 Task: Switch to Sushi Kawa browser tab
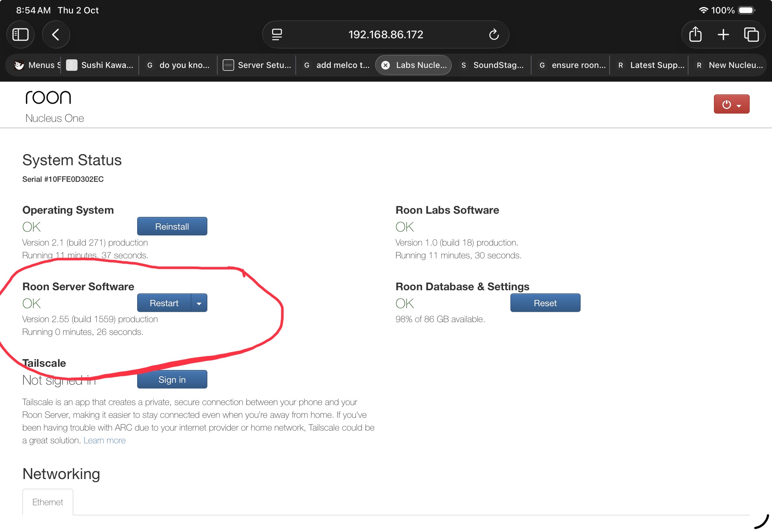pos(100,65)
